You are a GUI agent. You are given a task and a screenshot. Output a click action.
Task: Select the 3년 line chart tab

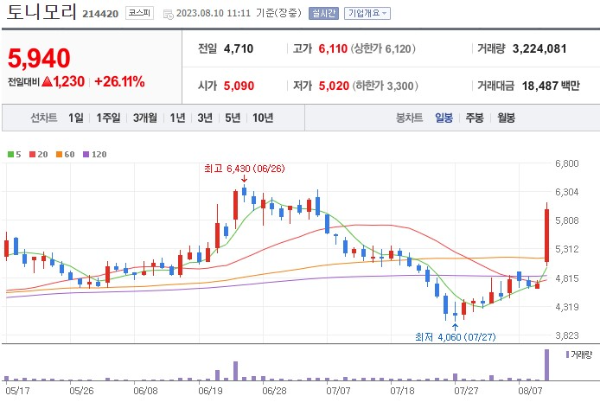pos(205,118)
